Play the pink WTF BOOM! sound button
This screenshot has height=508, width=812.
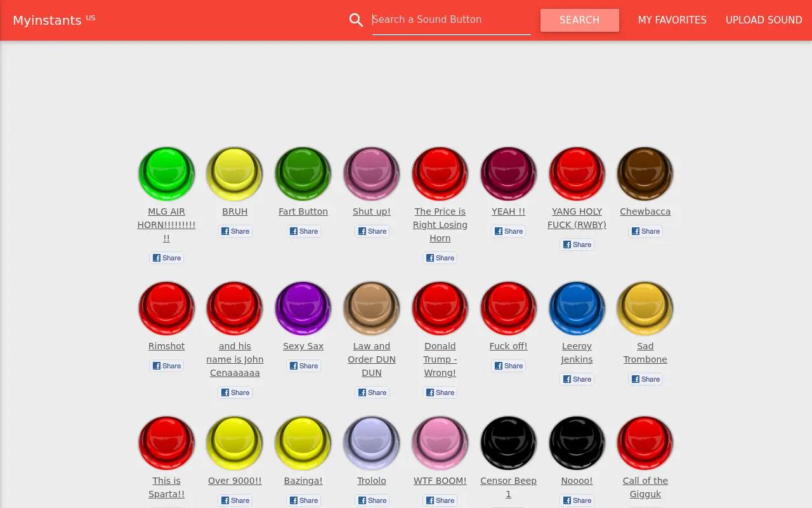pyautogui.click(x=440, y=443)
